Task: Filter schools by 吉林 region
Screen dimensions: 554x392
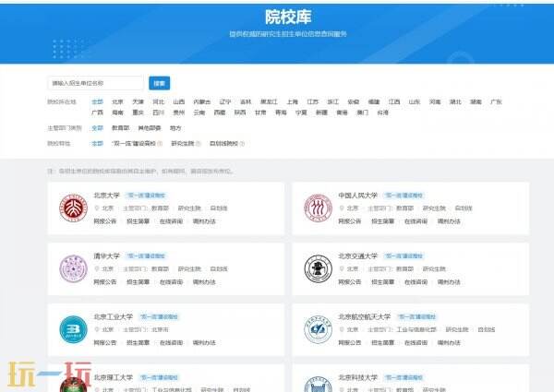Action: [246, 102]
